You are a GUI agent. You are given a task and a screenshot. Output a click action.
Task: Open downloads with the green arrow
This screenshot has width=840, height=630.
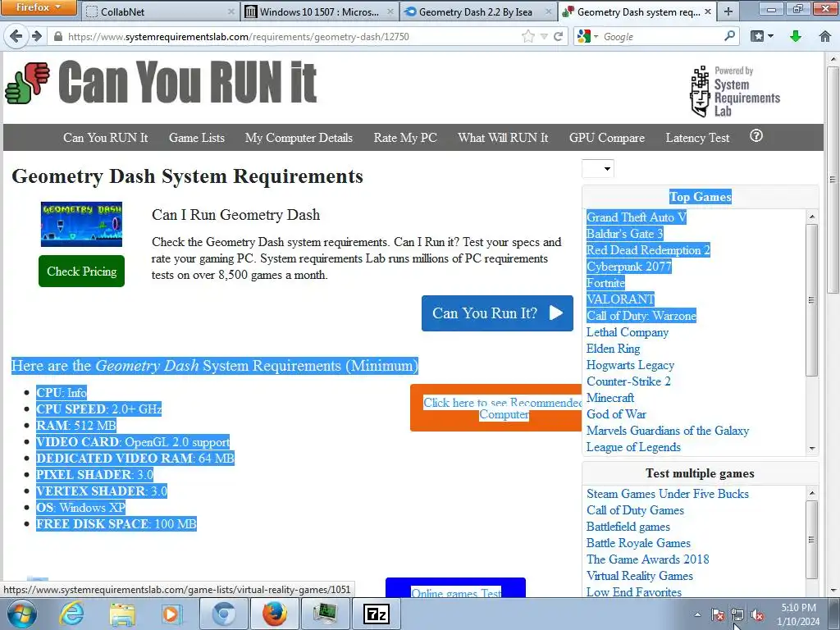pyautogui.click(x=796, y=36)
